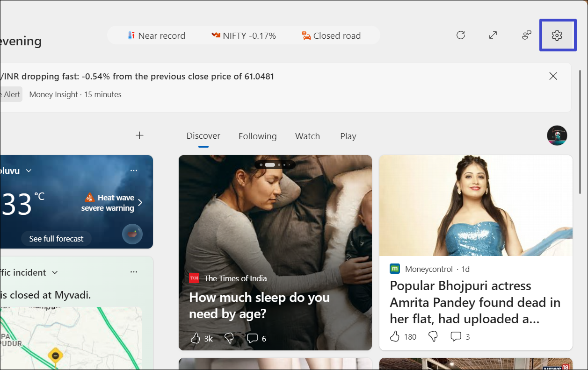Dismiss the Money Insight alert banner
Image resolution: width=588 pixels, height=370 pixels.
[553, 76]
